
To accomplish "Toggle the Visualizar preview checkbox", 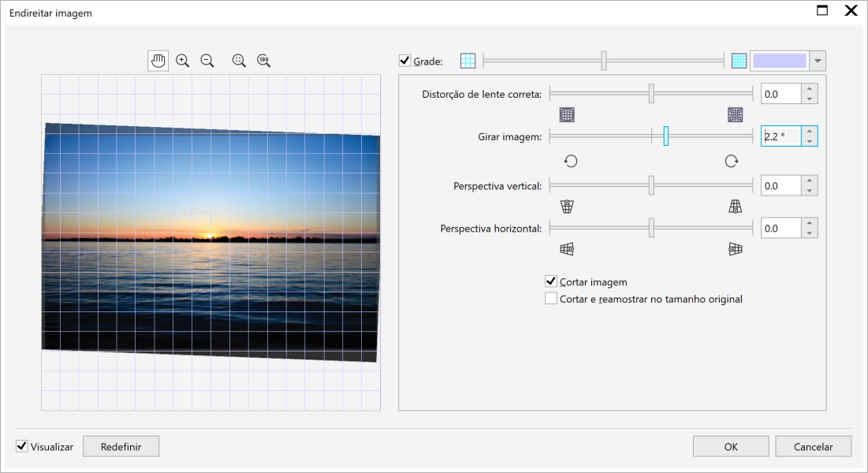I will (22, 446).
